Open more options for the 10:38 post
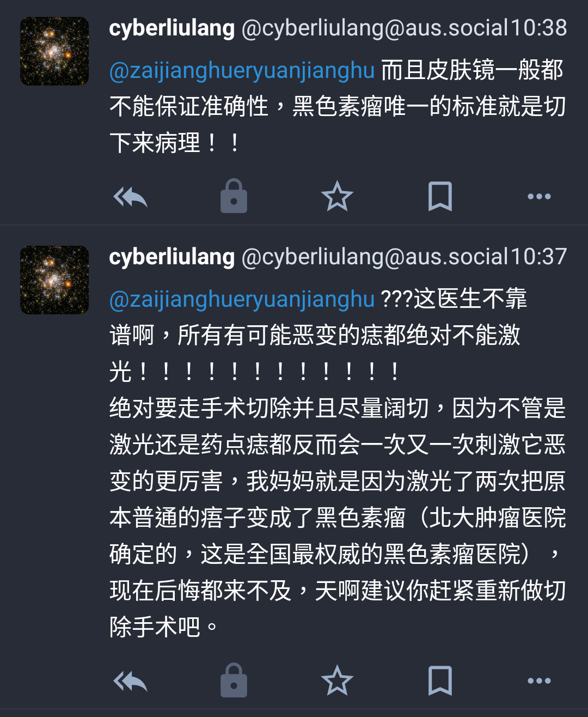Viewport: 588px width, 717px height. 539,197
